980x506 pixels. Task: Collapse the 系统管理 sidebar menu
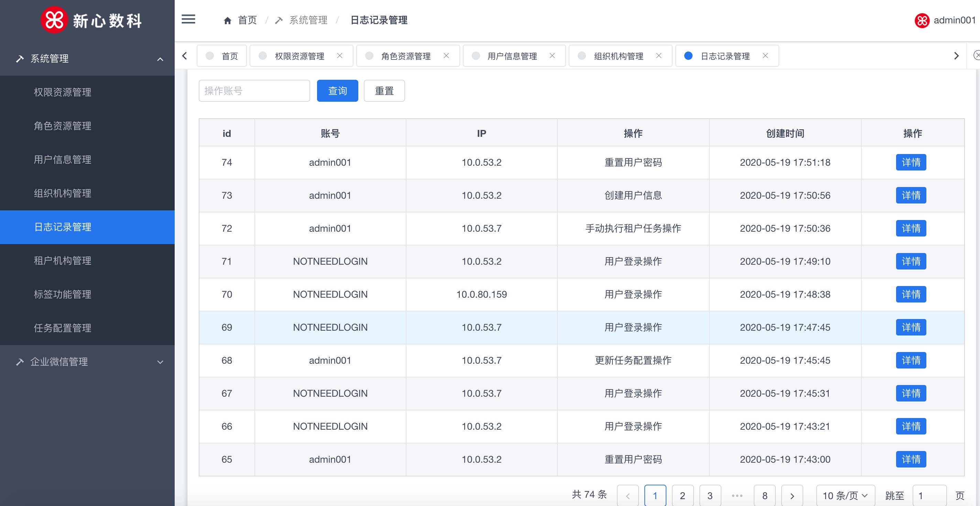(x=160, y=59)
